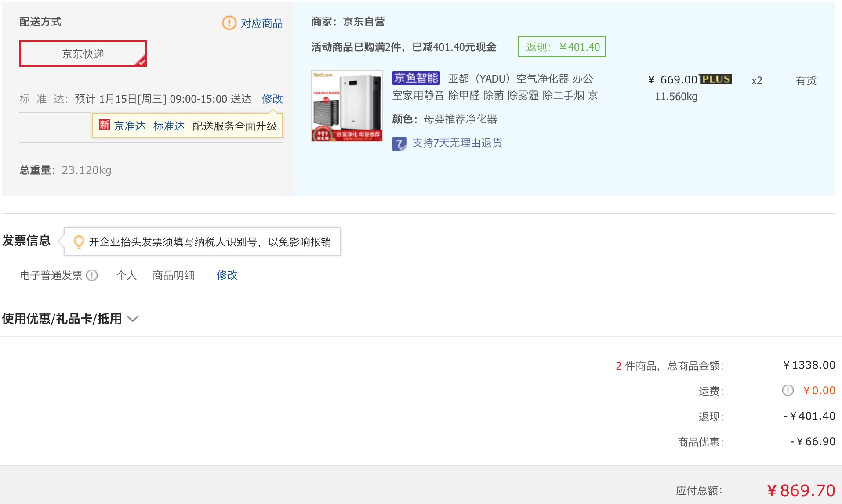
Task: Click 修改 next to delivery time
Action: tap(272, 99)
